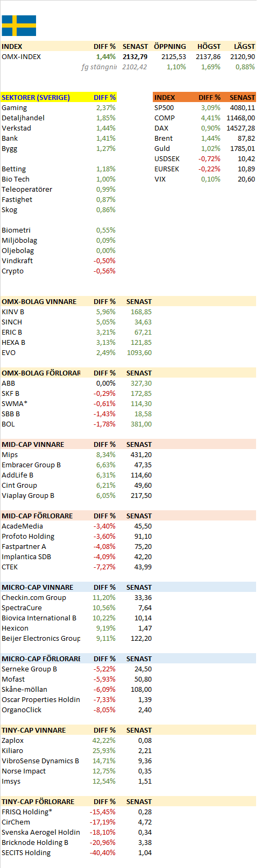
Task: Select the Embracer Group B entry
Action: tap(31, 465)
